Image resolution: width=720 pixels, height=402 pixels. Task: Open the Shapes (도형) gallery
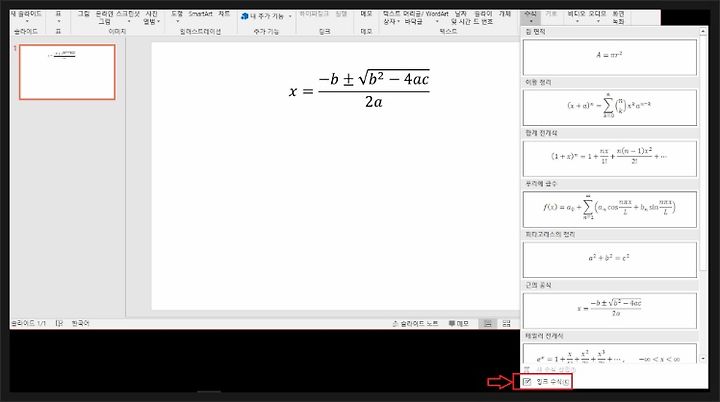coord(177,17)
